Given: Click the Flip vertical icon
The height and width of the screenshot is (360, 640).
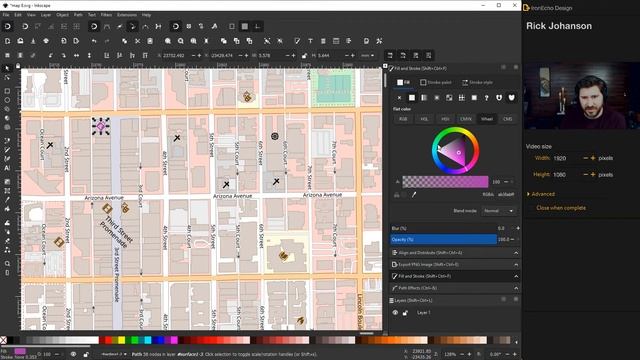Looking at the screenshot, I should [x=89, y=56].
